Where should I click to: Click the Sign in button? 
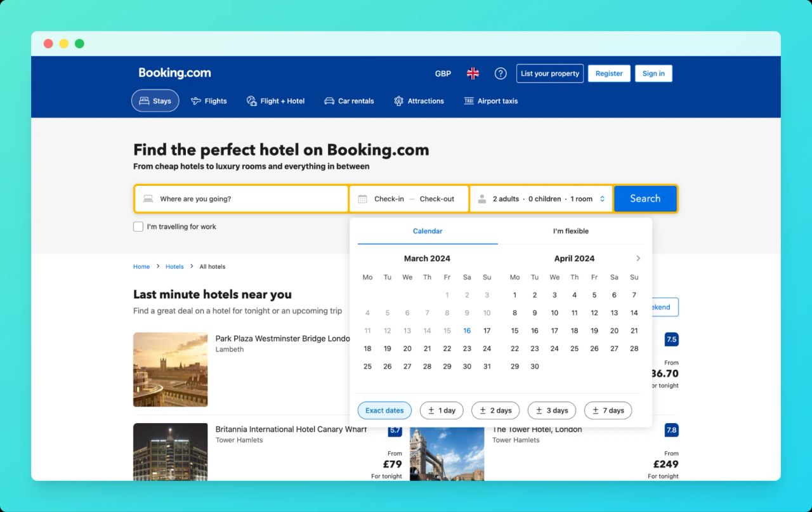653,74
